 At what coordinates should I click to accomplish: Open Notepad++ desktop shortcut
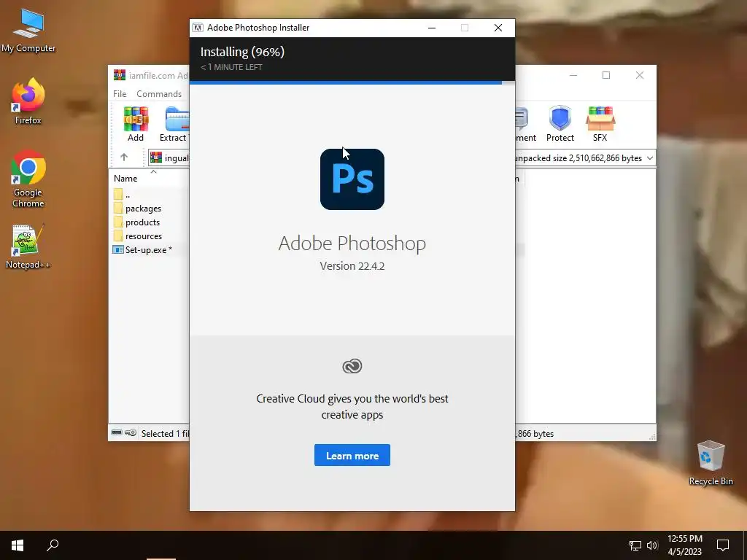point(28,246)
